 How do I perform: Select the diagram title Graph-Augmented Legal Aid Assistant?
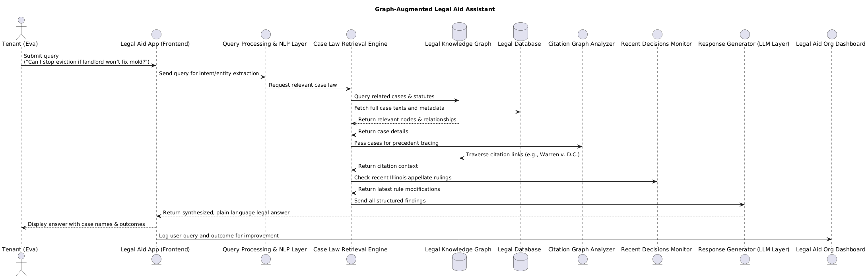435,9
